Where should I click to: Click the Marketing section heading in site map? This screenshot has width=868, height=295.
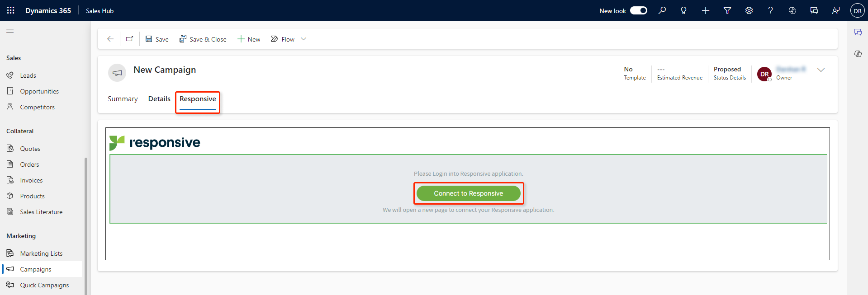[x=21, y=236]
